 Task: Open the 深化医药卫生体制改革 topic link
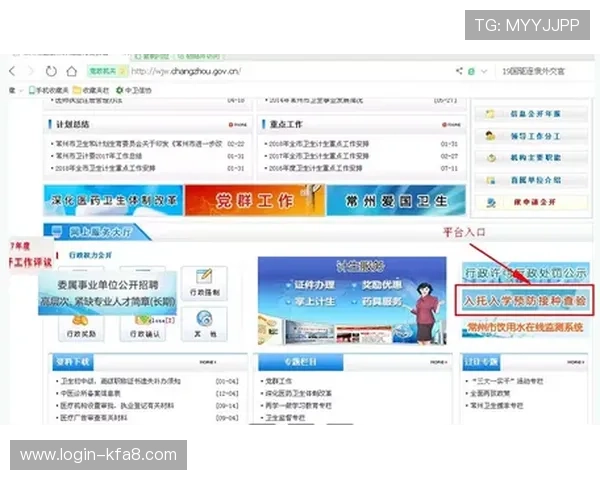[298, 393]
